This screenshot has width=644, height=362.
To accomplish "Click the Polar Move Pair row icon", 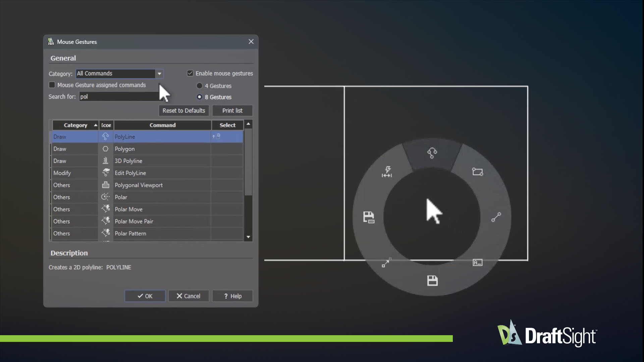I will point(106,221).
